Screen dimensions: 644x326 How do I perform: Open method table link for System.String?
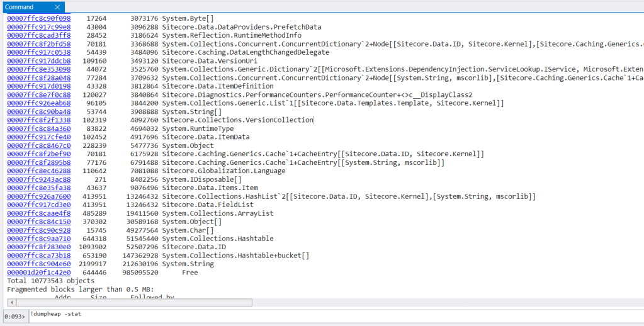[38, 264]
